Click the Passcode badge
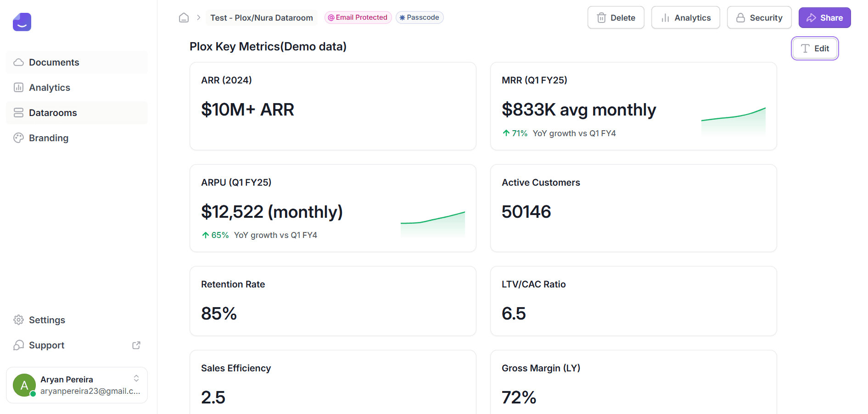Viewport: 868px width, 414px height. pyautogui.click(x=420, y=17)
